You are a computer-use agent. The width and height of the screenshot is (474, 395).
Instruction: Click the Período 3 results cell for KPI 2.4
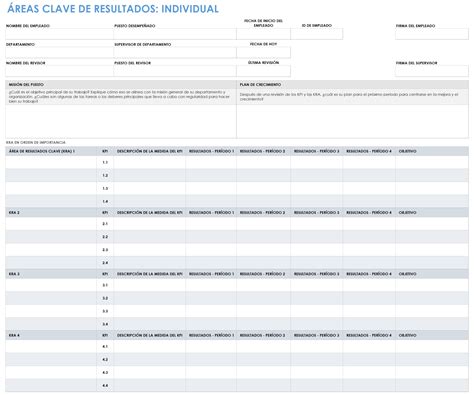317,263
